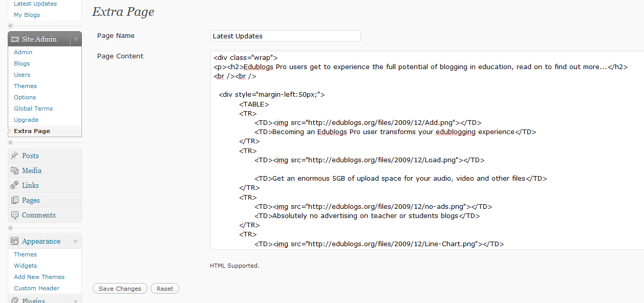Click the Appearance section icon
This screenshot has width=644, height=303.
click(x=15, y=241)
